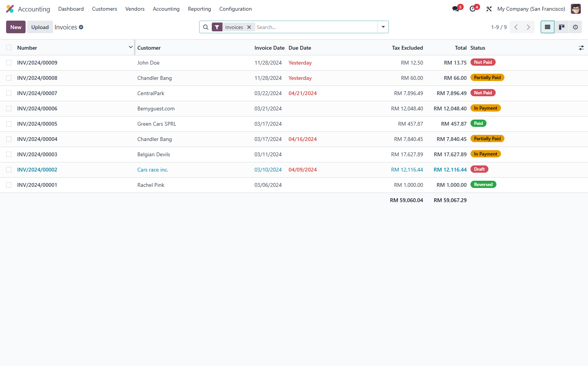588x366 pixels.
Task: Open the Green Cars SPRL row
Action: pos(294,124)
